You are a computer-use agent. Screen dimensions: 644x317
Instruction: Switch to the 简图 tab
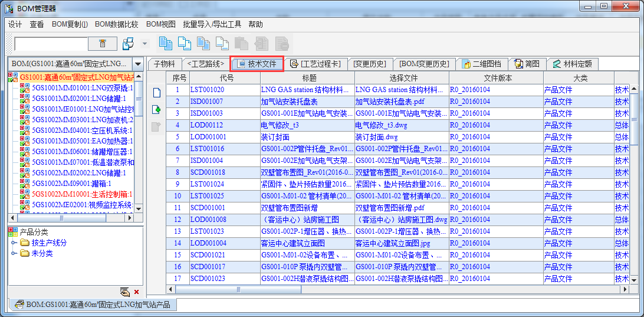[527, 64]
